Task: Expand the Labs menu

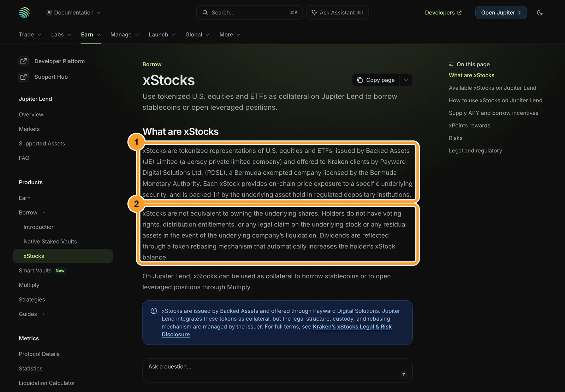Action: click(61, 35)
